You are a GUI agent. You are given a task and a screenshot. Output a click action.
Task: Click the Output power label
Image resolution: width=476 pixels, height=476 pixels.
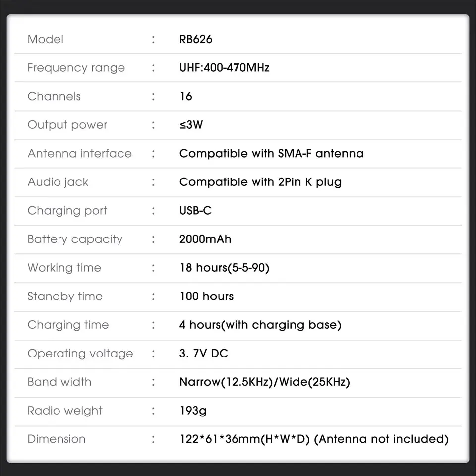[x=67, y=125]
